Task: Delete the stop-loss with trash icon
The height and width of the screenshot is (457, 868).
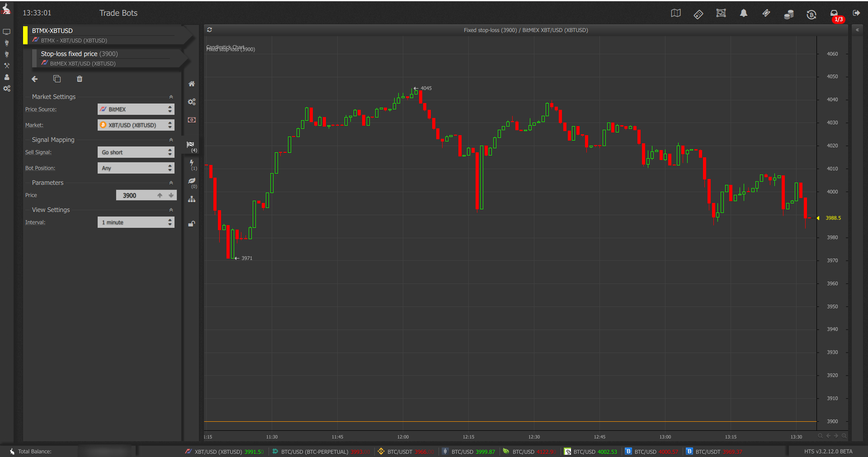Action: coord(80,79)
